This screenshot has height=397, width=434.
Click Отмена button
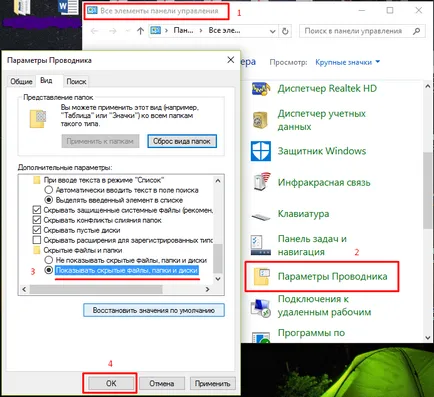pos(162,383)
